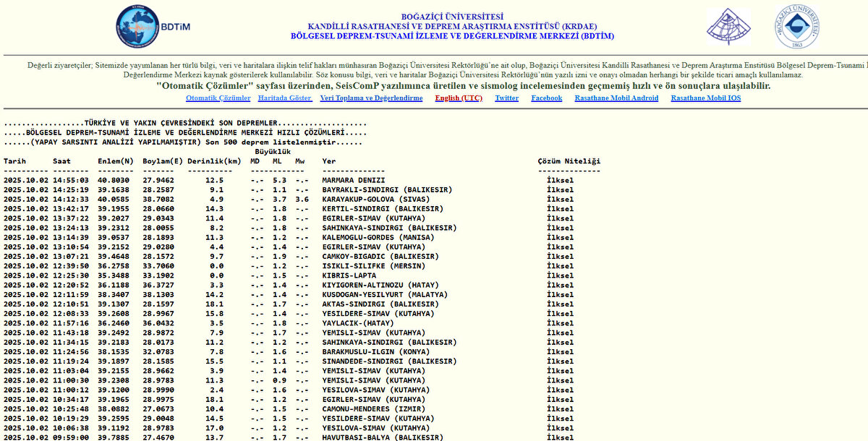Click the Boğaziçi Üniversitesi 1863 seal logo

pos(797,27)
